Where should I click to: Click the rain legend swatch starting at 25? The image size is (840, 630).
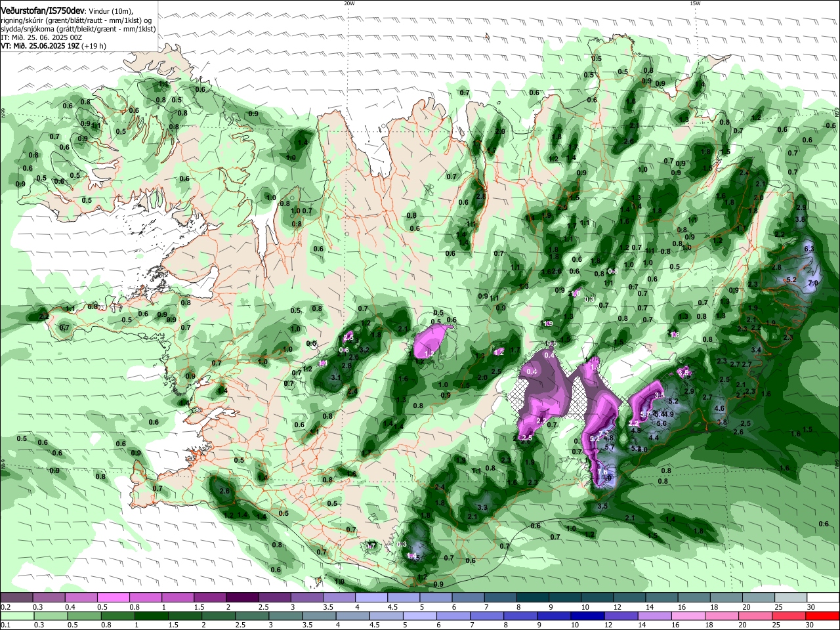point(788,616)
